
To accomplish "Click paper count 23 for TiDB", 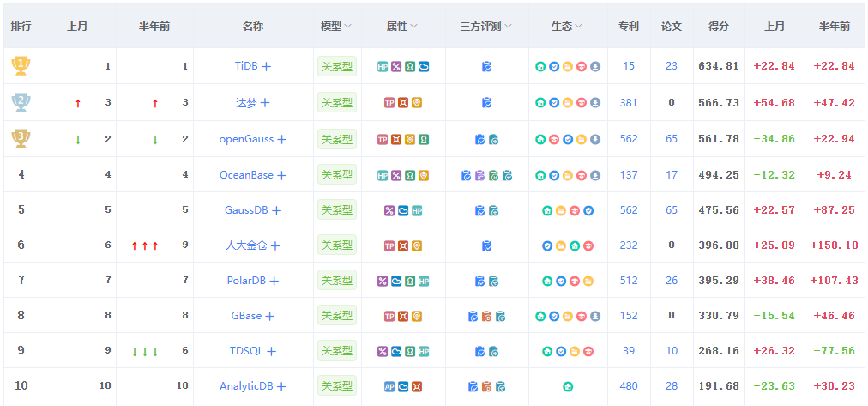I will [672, 66].
